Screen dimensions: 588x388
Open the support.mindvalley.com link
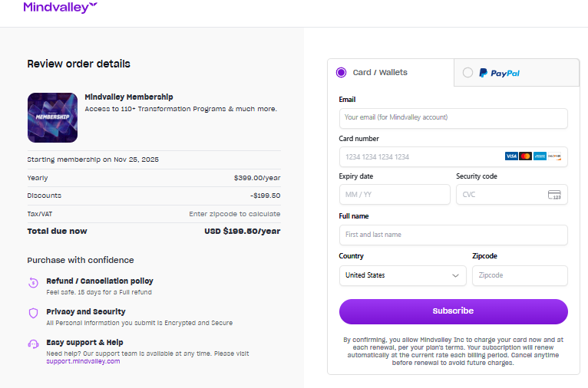pyautogui.click(x=83, y=361)
